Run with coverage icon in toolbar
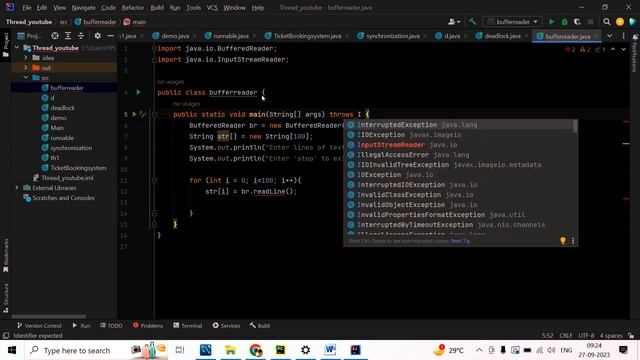 [577, 22]
